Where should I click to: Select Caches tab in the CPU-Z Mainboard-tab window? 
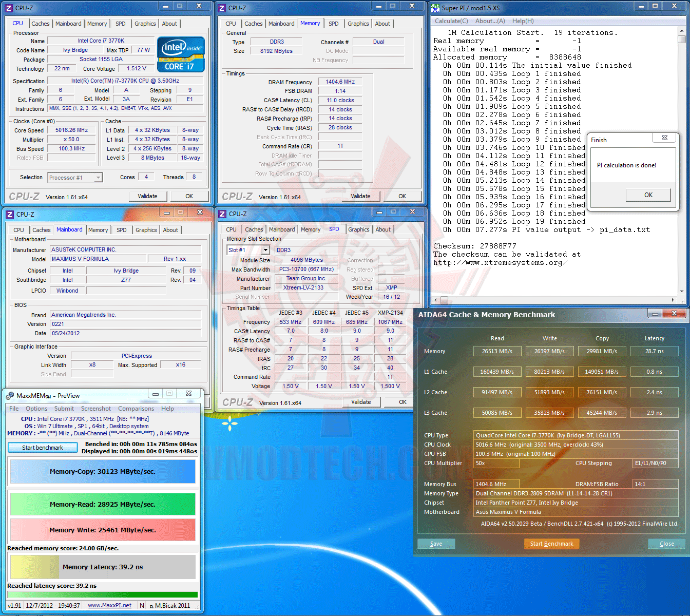tap(42, 230)
